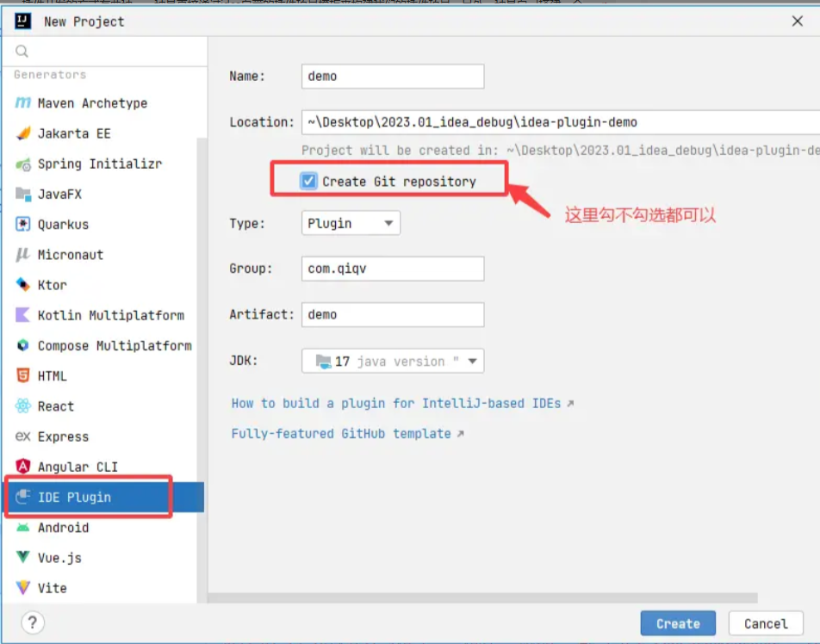Click the Name field containing demo

point(393,77)
